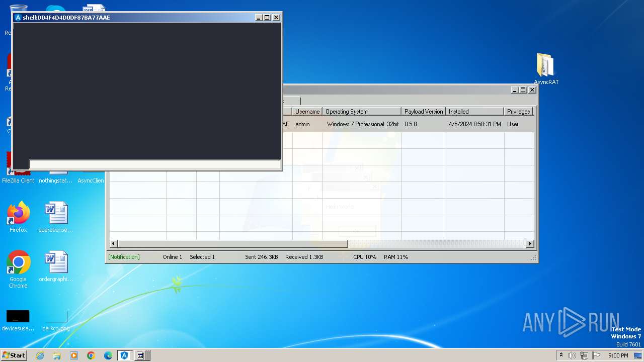Open the AsyncRAT folder on the desktop
Image resolution: width=644 pixels, height=362 pixels.
click(545, 68)
